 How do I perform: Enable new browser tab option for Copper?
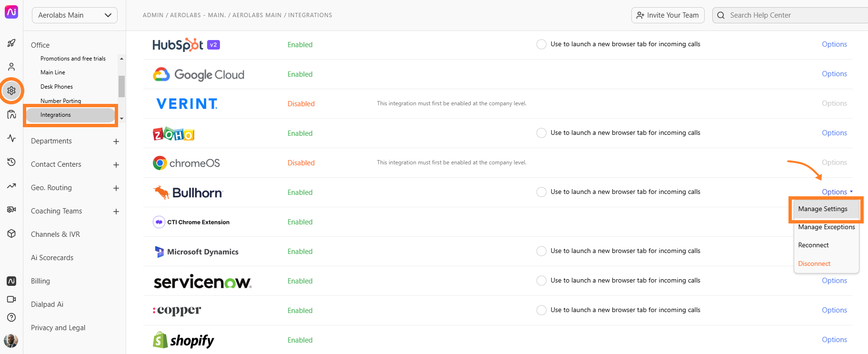coord(541,310)
